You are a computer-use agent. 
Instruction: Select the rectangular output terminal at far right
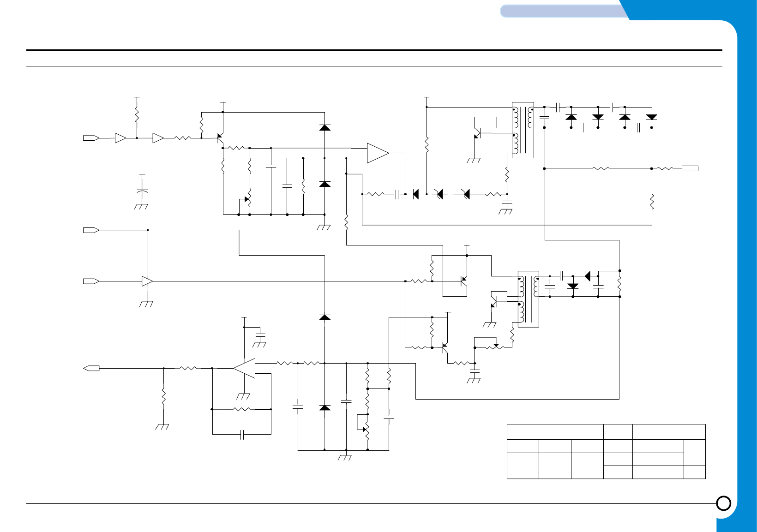click(x=690, y=168)
